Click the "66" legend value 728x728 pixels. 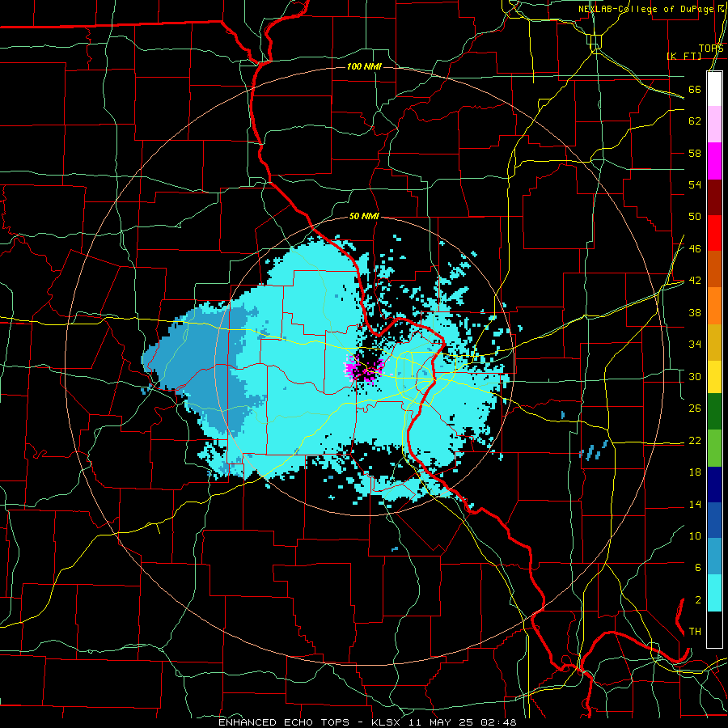pyautogui.click(x=695, y=89)
